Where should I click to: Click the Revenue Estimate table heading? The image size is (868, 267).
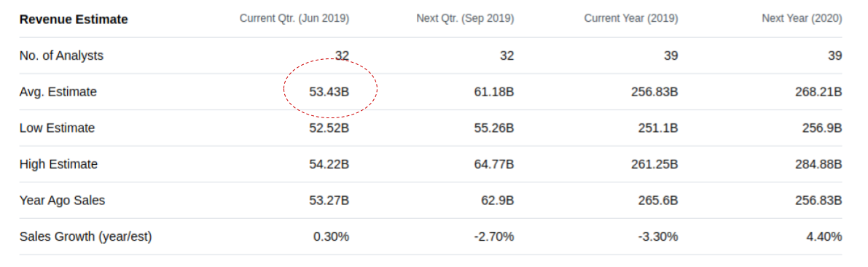[74, 20]
